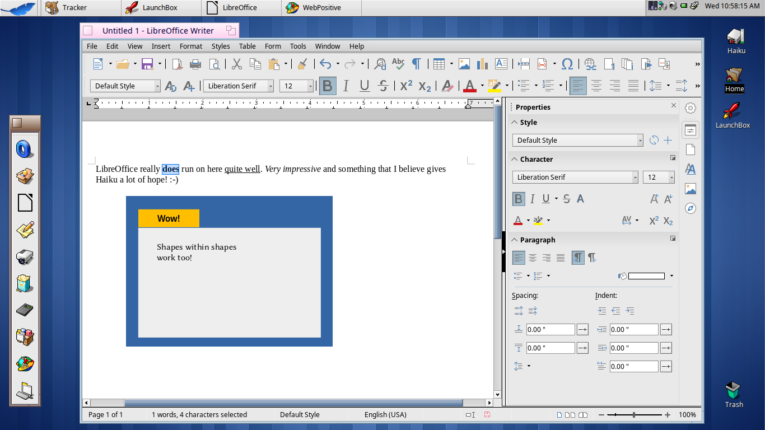Viewport: 765px width, 430px height.
Task: Click the Insert Chart icon
Action: click(x=482, y=64)
